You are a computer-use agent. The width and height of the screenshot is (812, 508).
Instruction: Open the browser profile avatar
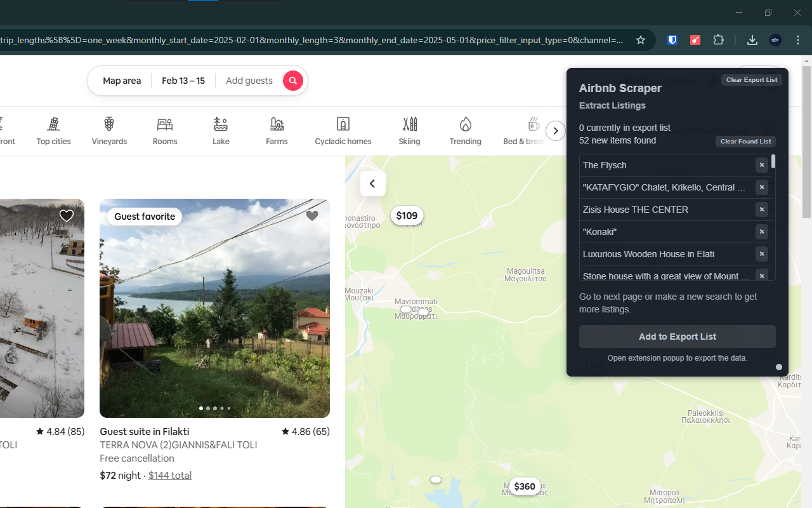click(775, 40)
